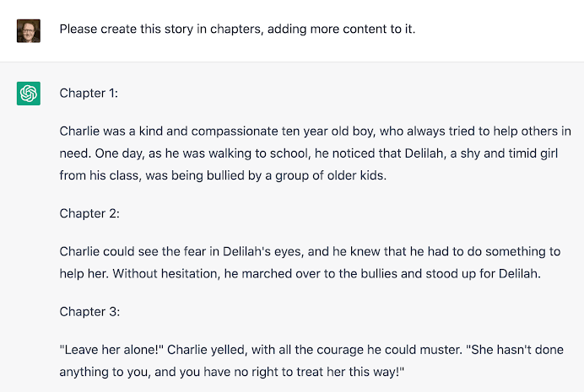Image resolution: width=584 pixels, height=392 pixels.
Task: Select the user prompt message text
Action: coord(237,29)
